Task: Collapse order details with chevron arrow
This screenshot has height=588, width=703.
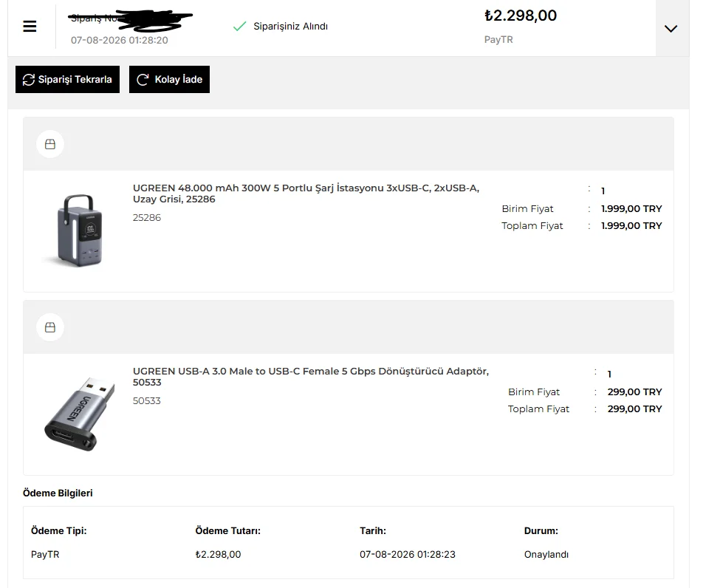Action: pos(671,29)
